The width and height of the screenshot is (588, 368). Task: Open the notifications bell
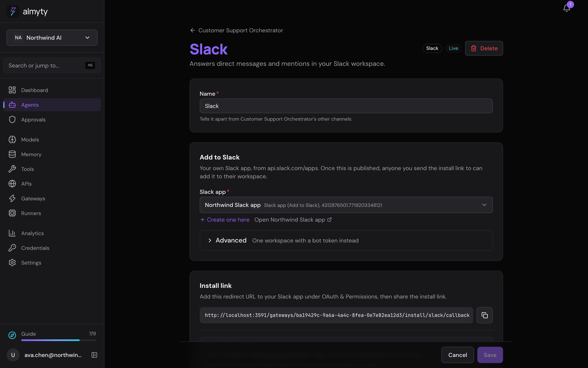point(567,8)
